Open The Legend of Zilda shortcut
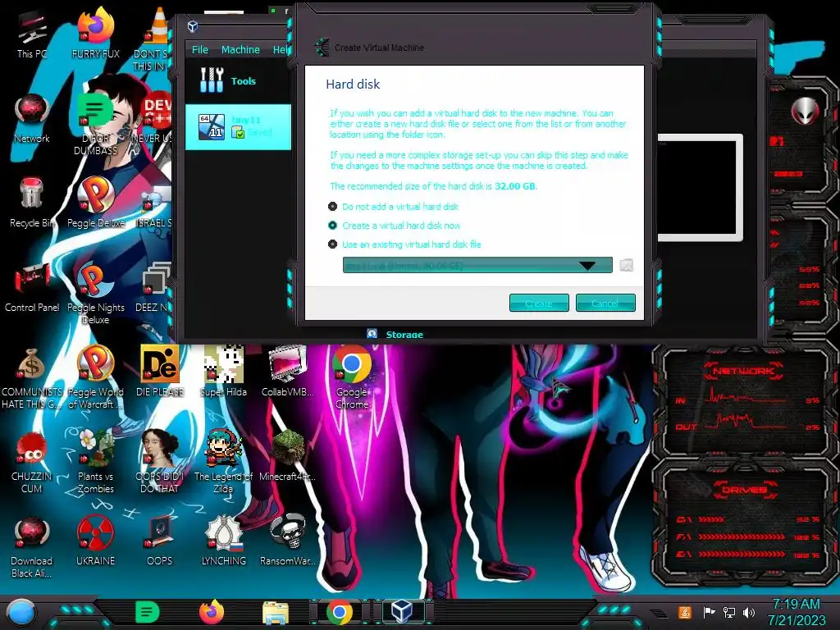840x630 pixels. coord(223,462)
